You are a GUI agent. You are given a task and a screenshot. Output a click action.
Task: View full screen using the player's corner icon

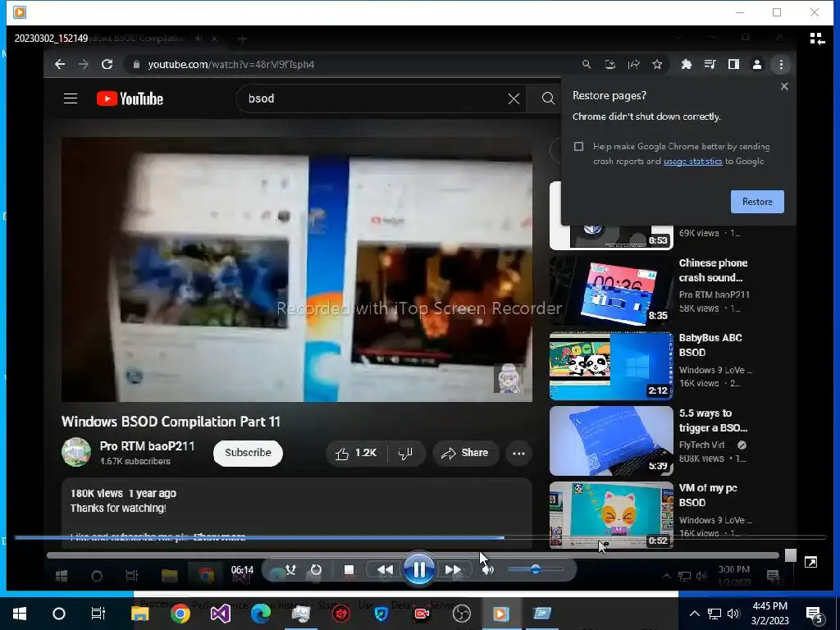[810, 562]
